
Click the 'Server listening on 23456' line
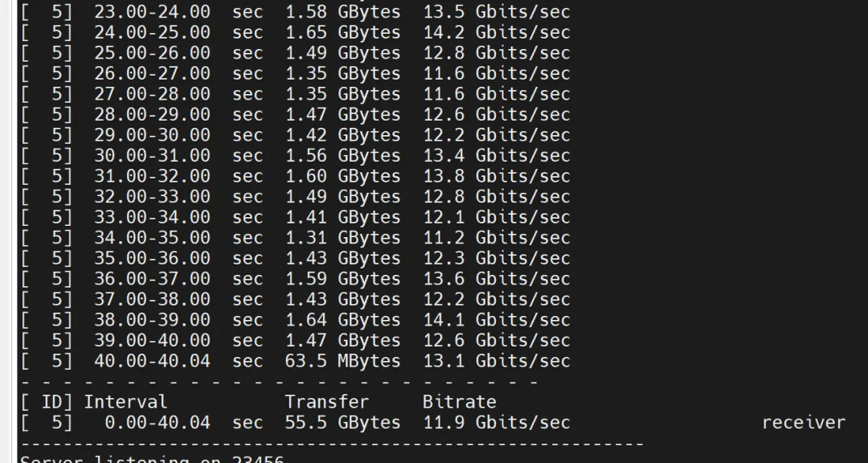tap(151, 459)
